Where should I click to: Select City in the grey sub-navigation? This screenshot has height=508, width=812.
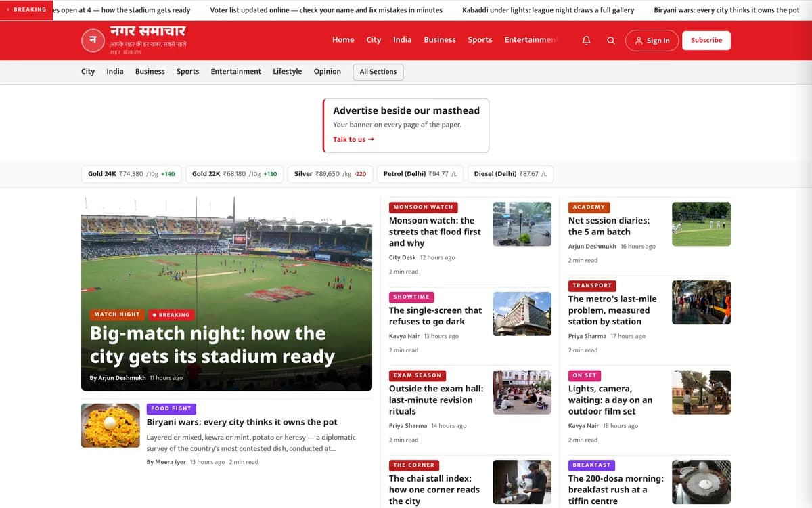88,72
